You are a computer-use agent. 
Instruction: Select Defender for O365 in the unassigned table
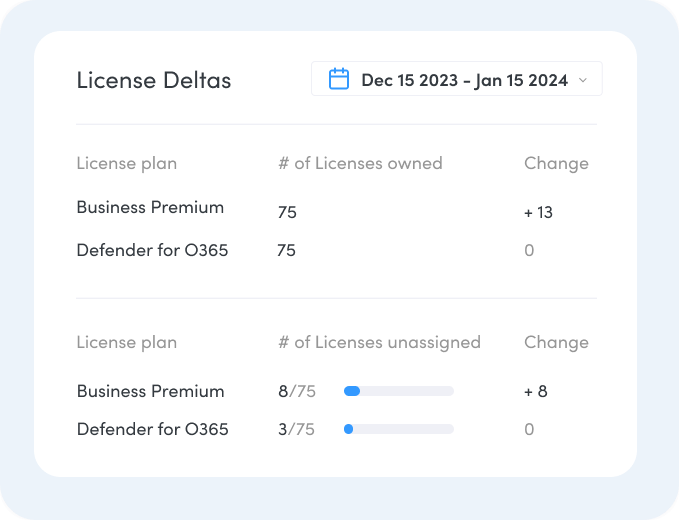(152, 429)
